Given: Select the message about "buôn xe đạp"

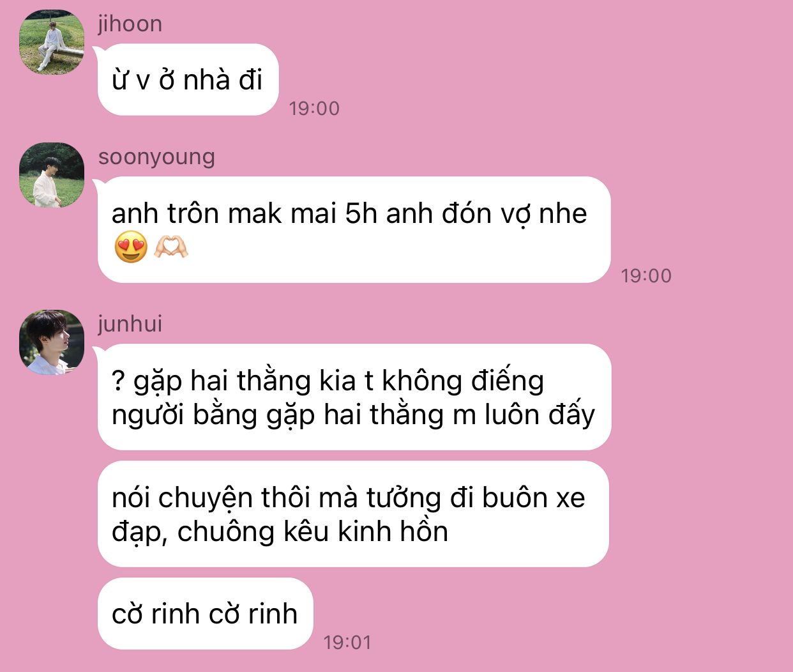Looking at the screenshot, I should (x=353, y=514).
